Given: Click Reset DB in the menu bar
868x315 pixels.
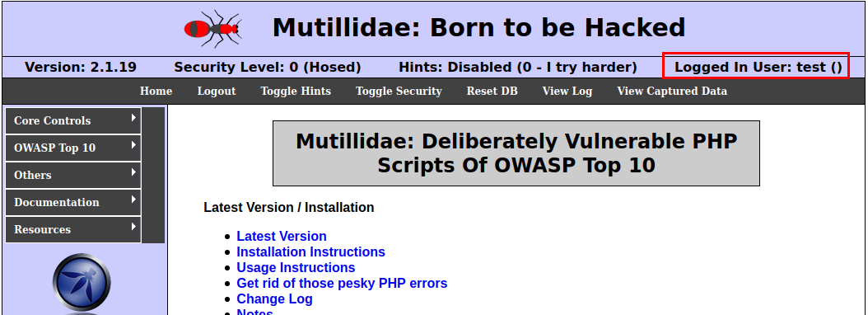Looking at the screenshot, I should [492, 91].
